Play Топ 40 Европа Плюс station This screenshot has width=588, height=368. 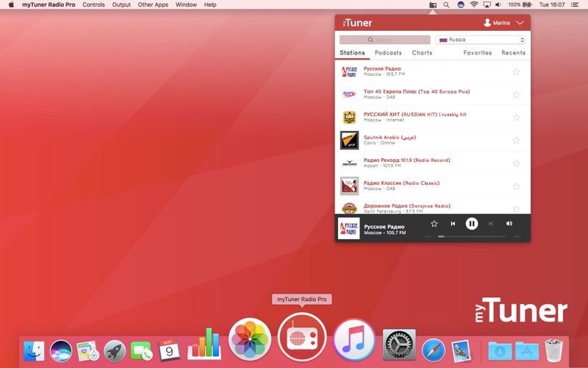pos(433,94)
